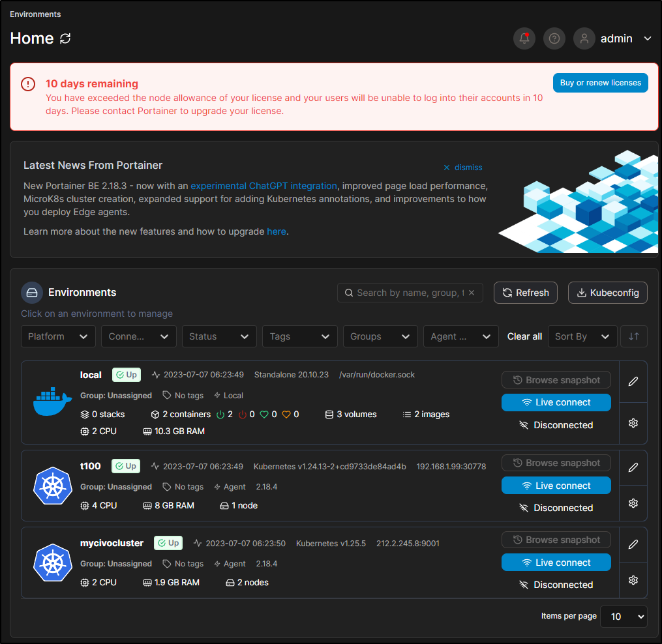Dismiss the Latest News panel
Screen dimensions: 662x644
[462, 168]
